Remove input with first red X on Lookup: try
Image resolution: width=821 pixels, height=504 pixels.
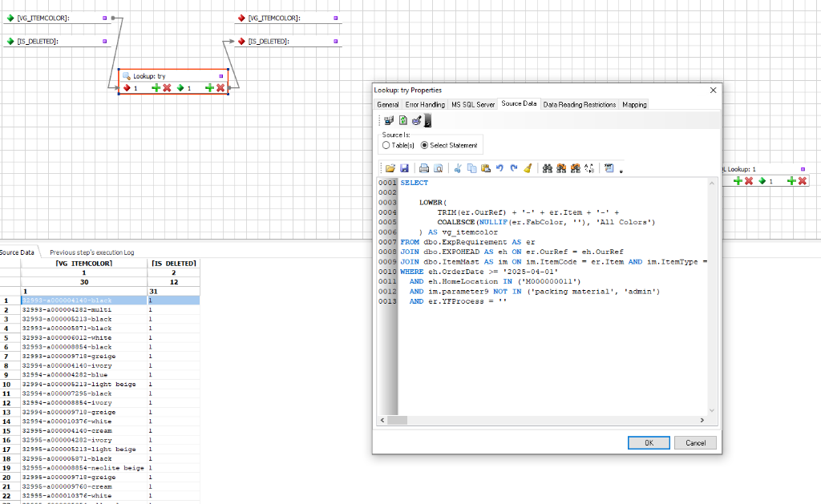167,88
